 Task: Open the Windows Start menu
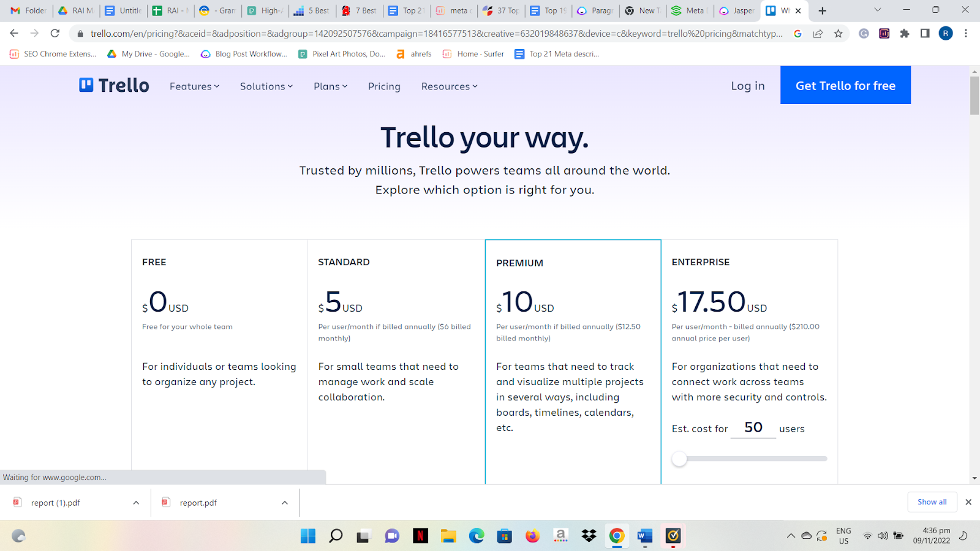(x=308, y=536)
